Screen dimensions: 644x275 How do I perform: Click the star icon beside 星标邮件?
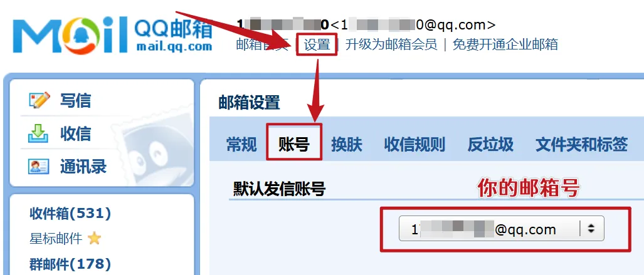tap(95, 238)
